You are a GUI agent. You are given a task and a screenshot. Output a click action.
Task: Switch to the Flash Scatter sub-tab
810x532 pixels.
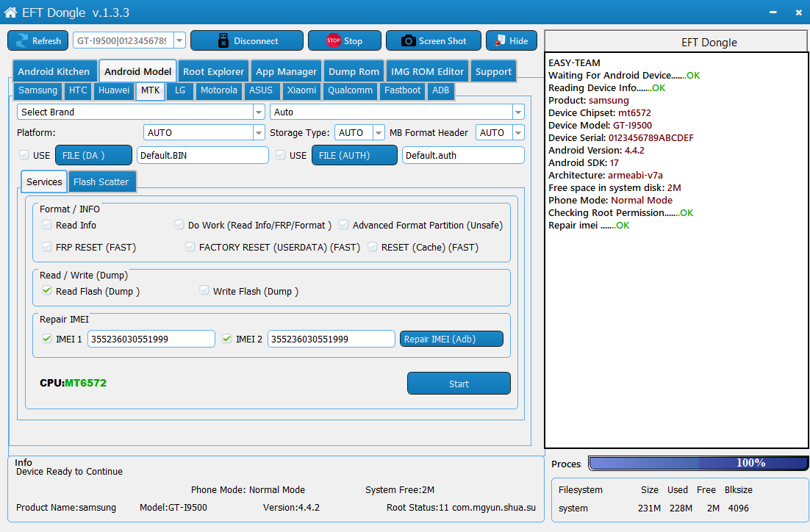(101, 181)
